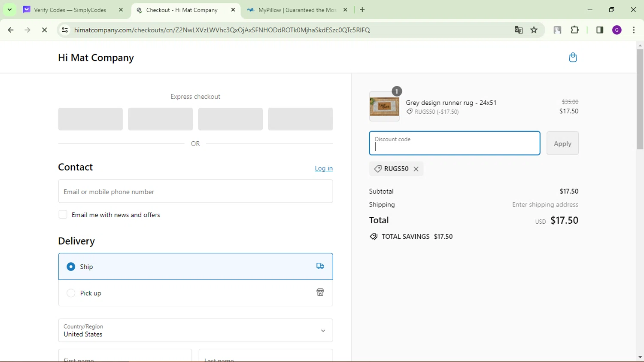Image resolution: width=644 pixels, height=362 pixels.
Task: Click the SimplyCodes extension icon
Action: pyautogui.click(x=557, y=30)
